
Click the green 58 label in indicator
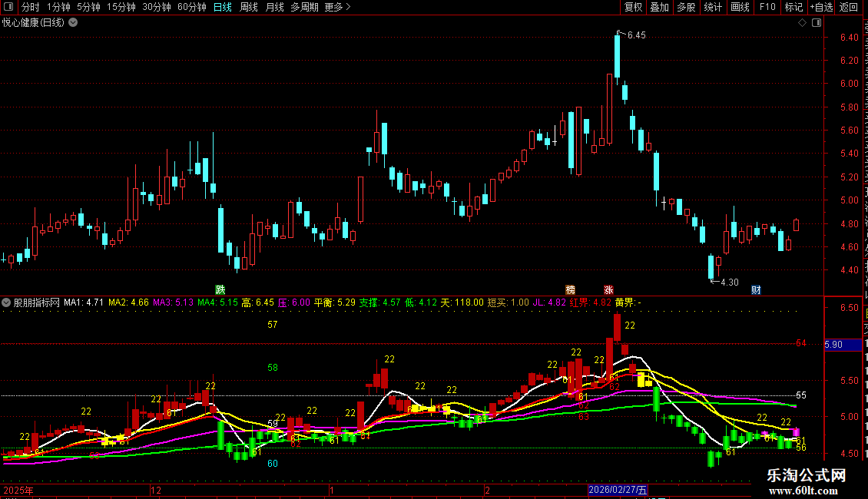pos(273,367)
